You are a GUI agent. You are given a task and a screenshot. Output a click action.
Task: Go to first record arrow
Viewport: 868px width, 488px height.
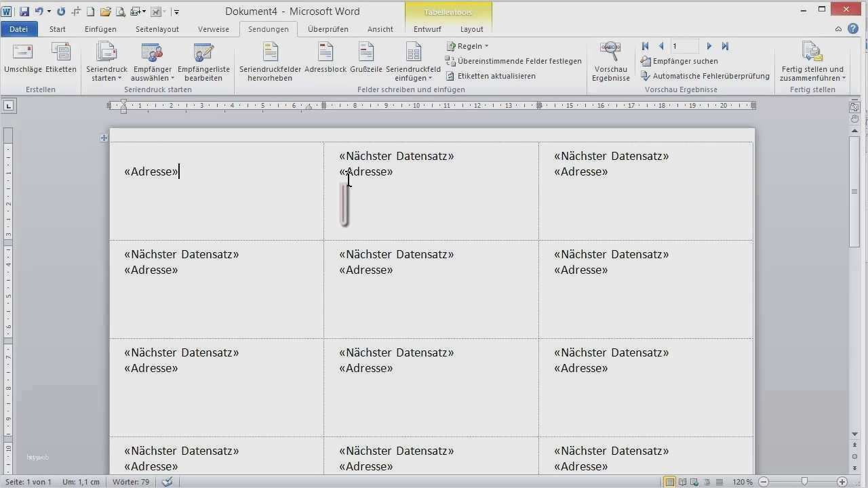646,46
